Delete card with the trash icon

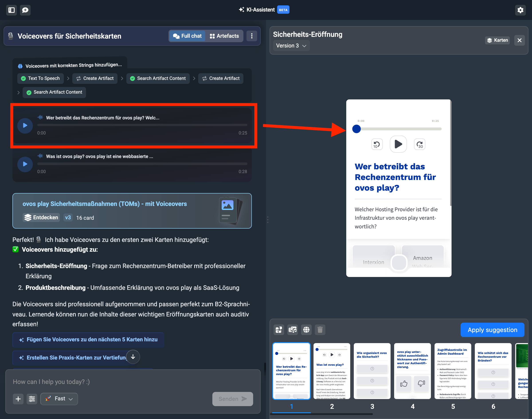point(320,330)
